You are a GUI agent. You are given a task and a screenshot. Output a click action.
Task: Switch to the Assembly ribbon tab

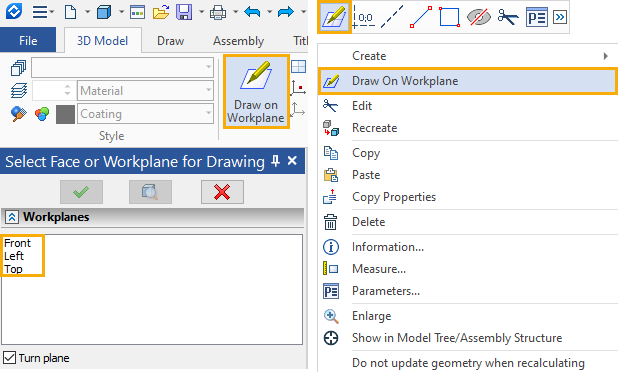(238, 41)
